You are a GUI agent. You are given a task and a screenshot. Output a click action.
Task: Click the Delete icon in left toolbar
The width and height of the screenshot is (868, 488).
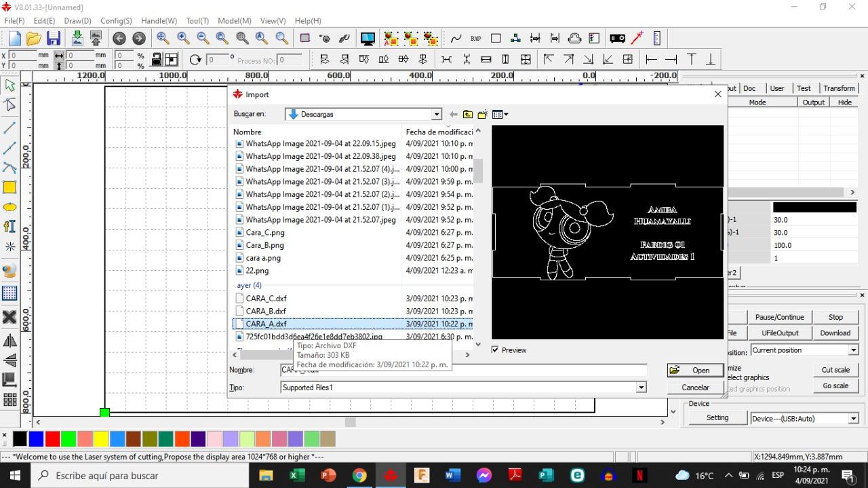(x=10, y=317)
